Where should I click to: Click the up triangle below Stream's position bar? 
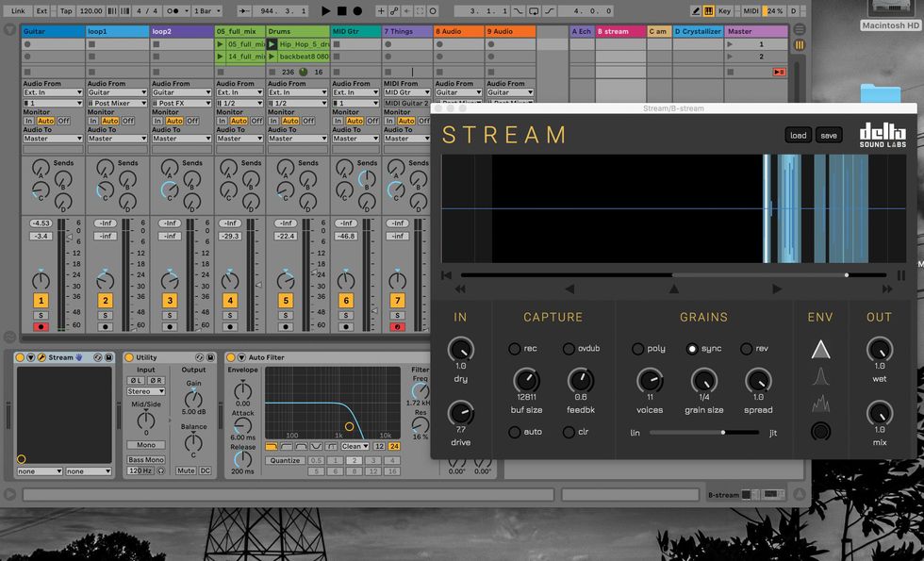(x=673, y=289)
